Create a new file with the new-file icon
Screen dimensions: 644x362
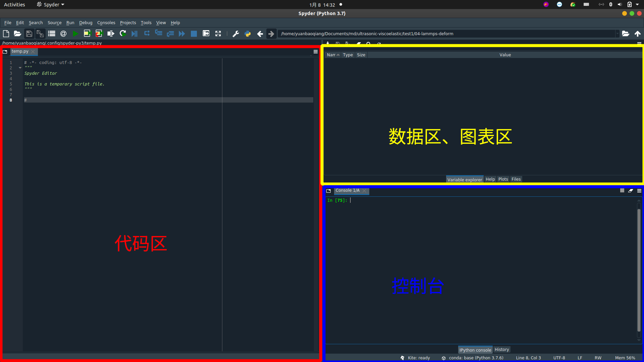coord(6,34)
